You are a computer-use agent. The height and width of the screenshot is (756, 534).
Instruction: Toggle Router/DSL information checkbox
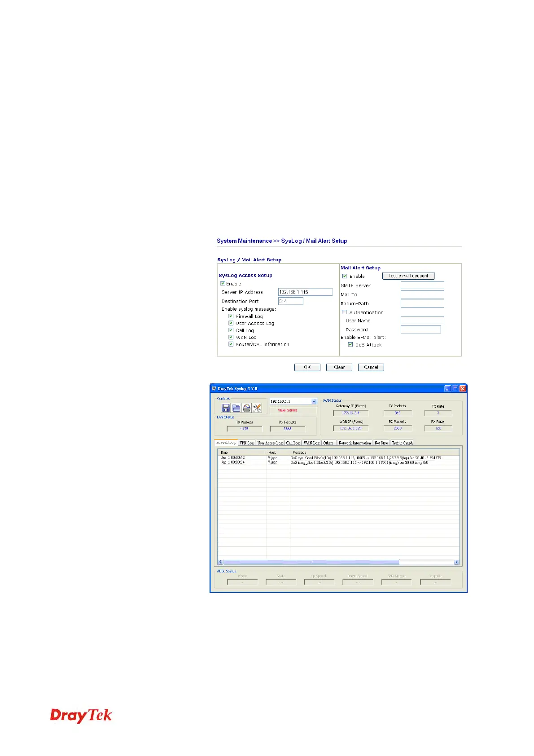[x=231, y=344]
